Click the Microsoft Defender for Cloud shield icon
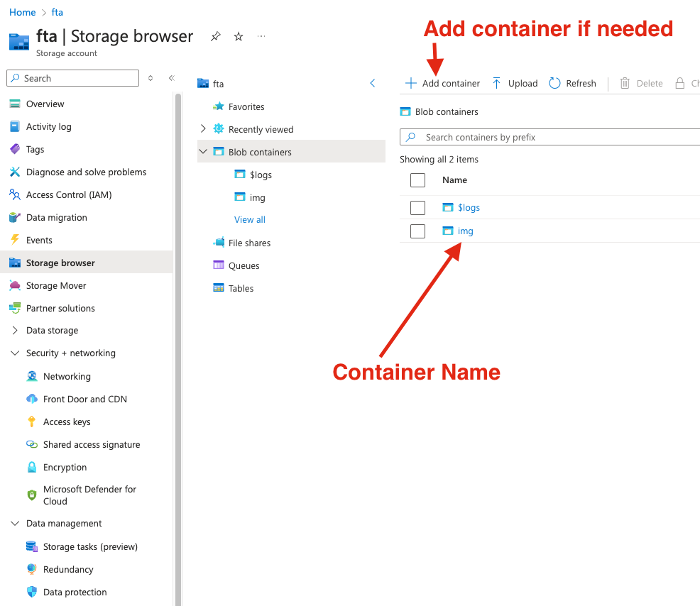 (x=32, y=495)
